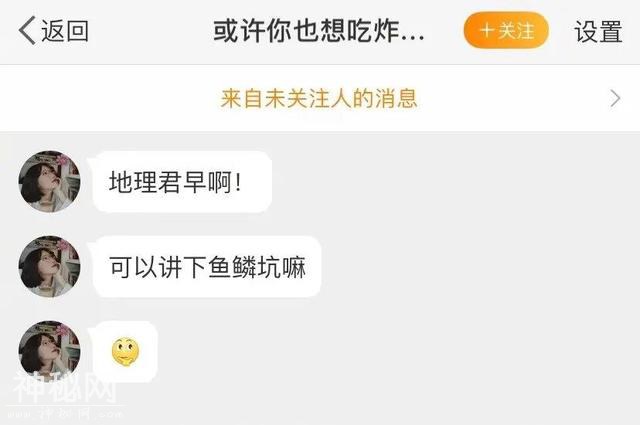Select the emoji message bubble

[125, 352]
